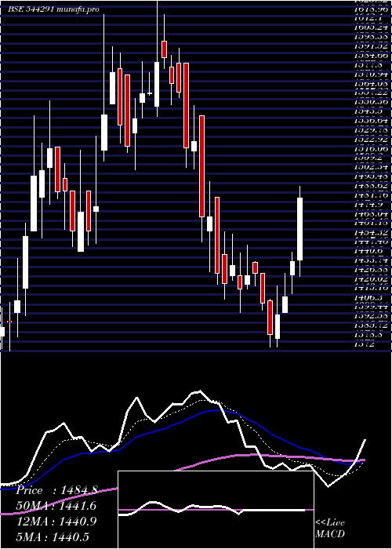Click inside the MACD inset chart box
392x549 pixels.
tap(216, 510)
